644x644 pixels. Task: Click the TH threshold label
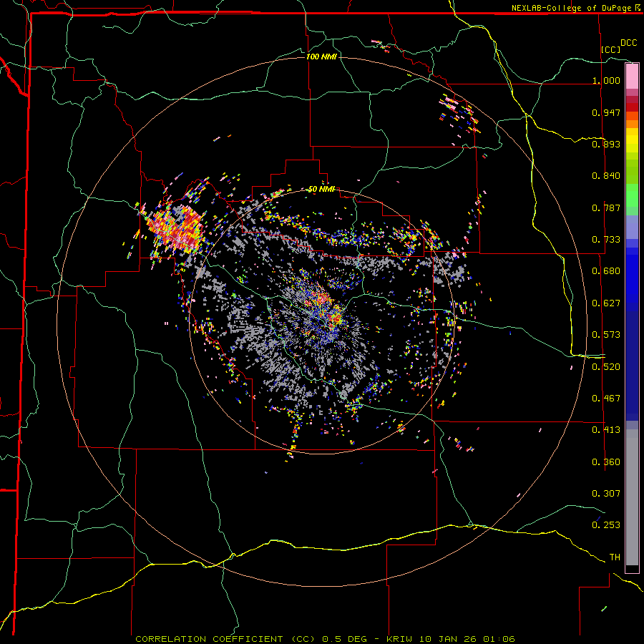pos(615,557)
